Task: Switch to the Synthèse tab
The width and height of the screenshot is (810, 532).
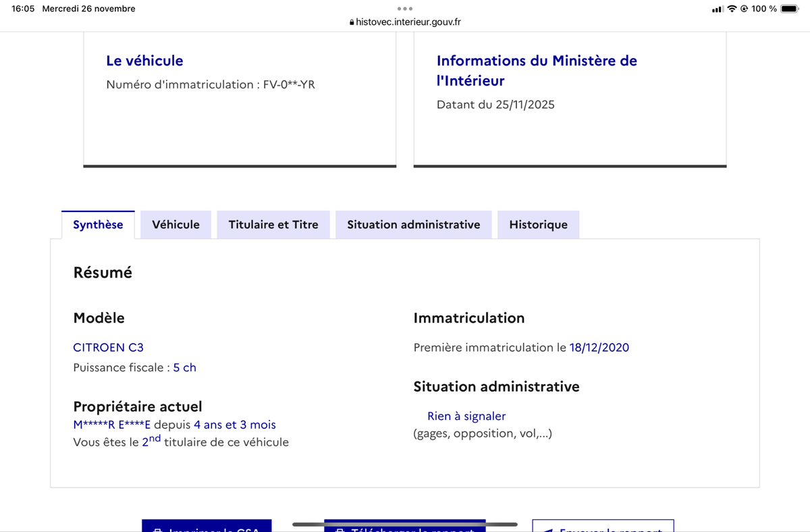Action: click(98, 225)
